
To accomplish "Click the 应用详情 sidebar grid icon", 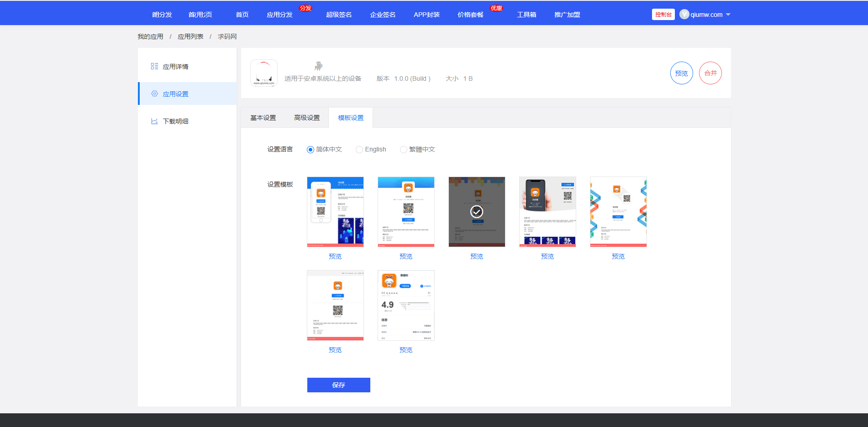I will pos(154,67).
